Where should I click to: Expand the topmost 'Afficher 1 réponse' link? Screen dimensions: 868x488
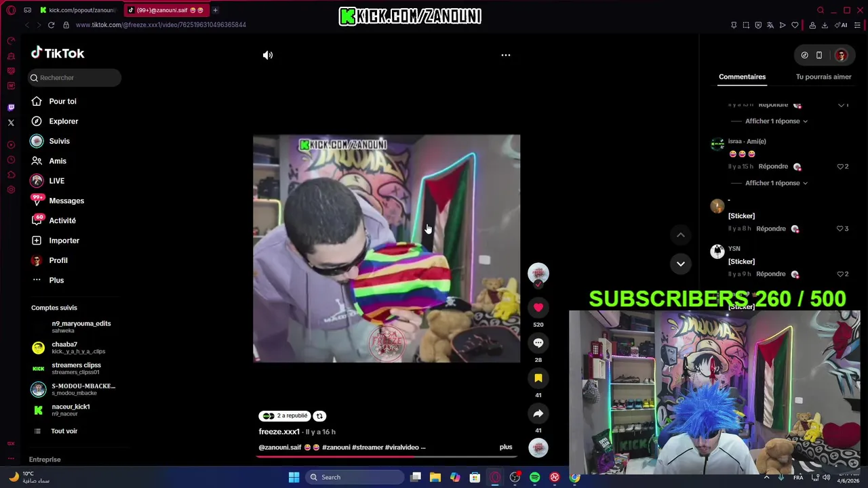point(776,121)
